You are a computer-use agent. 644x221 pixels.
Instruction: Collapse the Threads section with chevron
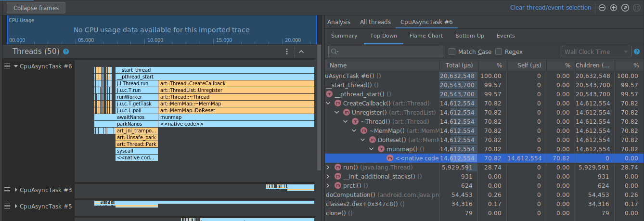click(x=301, y=52)
